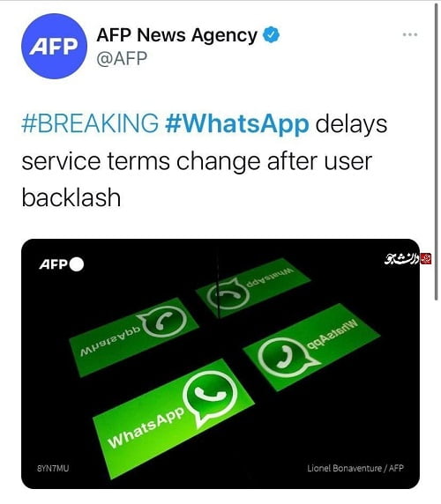
Task: Open the AFP News Agency profile name
Action: tap(176, 35)
